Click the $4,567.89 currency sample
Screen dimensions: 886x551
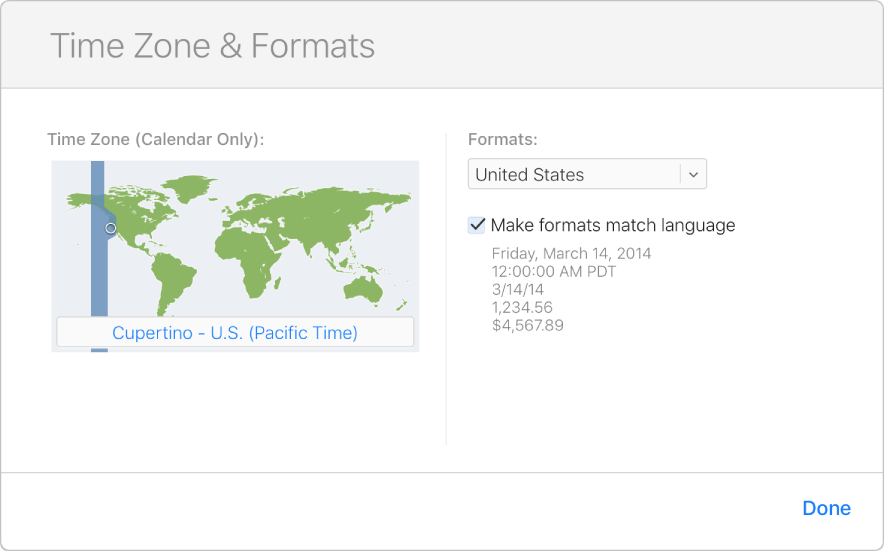click(x=527, y=325)
